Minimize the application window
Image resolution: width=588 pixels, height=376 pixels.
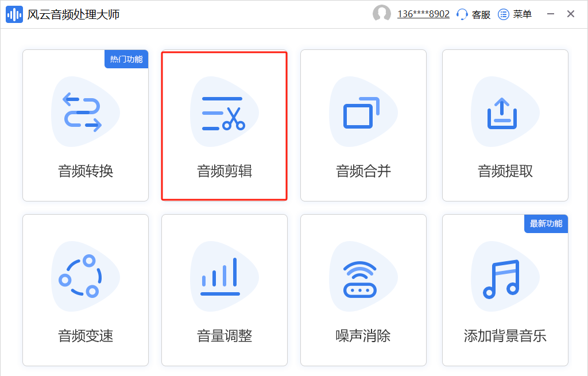(x=551, y=14)
